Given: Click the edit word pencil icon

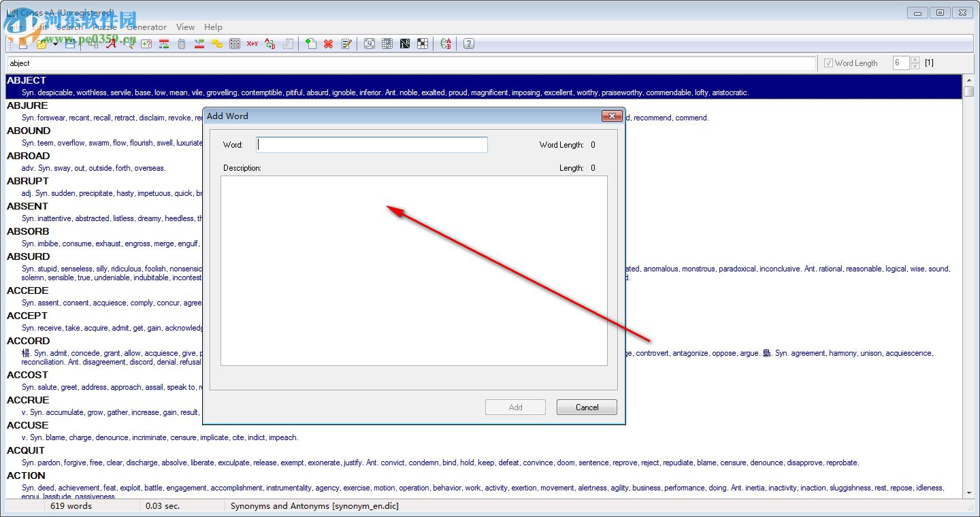Looking at the screenshot, I should (x=346, y=44).
